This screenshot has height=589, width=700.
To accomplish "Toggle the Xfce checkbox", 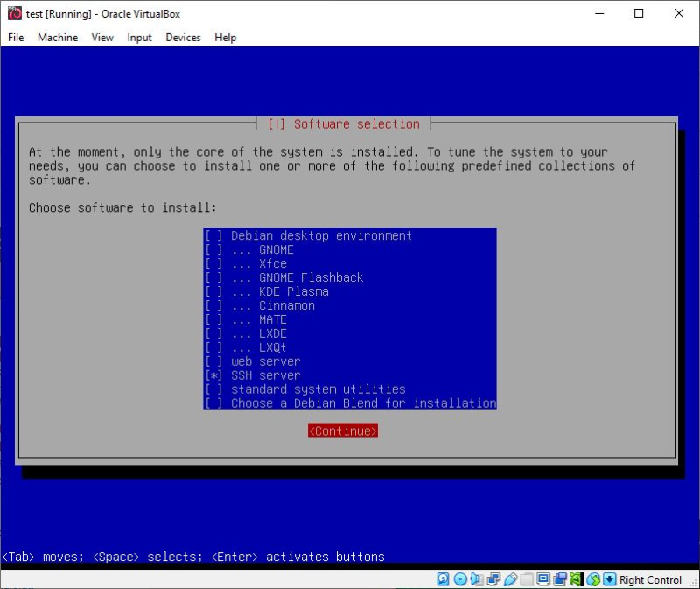I will click(213, 263).
